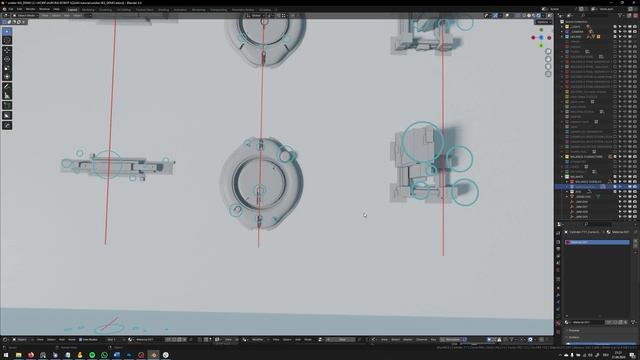This screenshot has height=360, width=640.
Task: Toggle camera view with the camera button
Action: click(x=548, y=66)
